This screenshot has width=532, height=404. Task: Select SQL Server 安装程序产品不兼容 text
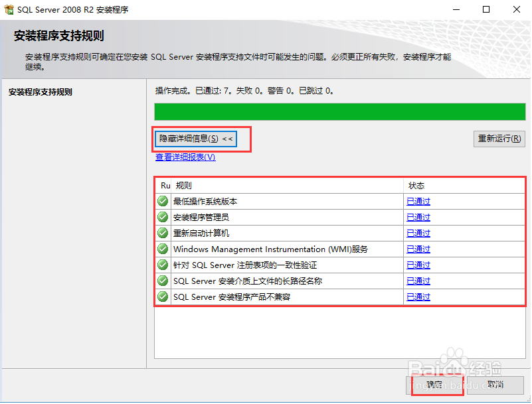pos(232,297)
